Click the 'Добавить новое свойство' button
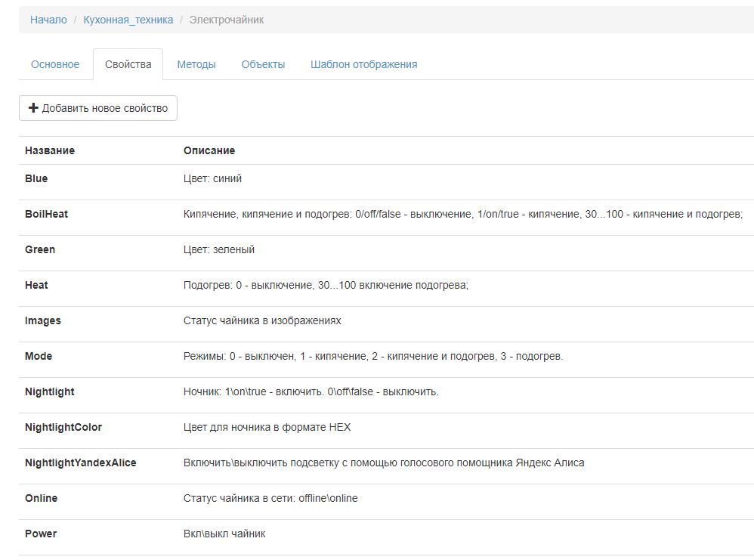754x560 pixels. click(x=98, y=108)
